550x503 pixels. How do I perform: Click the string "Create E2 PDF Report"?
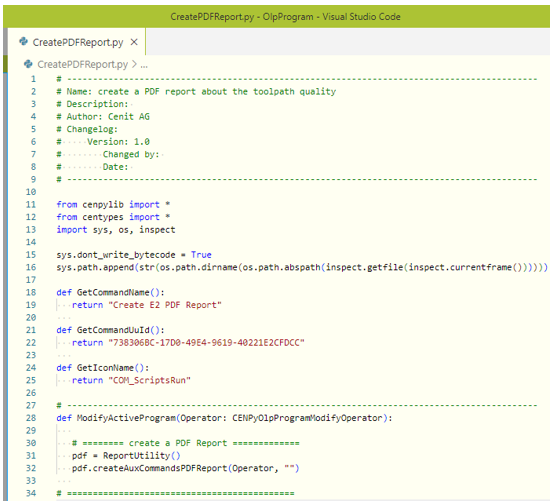pos(165,305)
